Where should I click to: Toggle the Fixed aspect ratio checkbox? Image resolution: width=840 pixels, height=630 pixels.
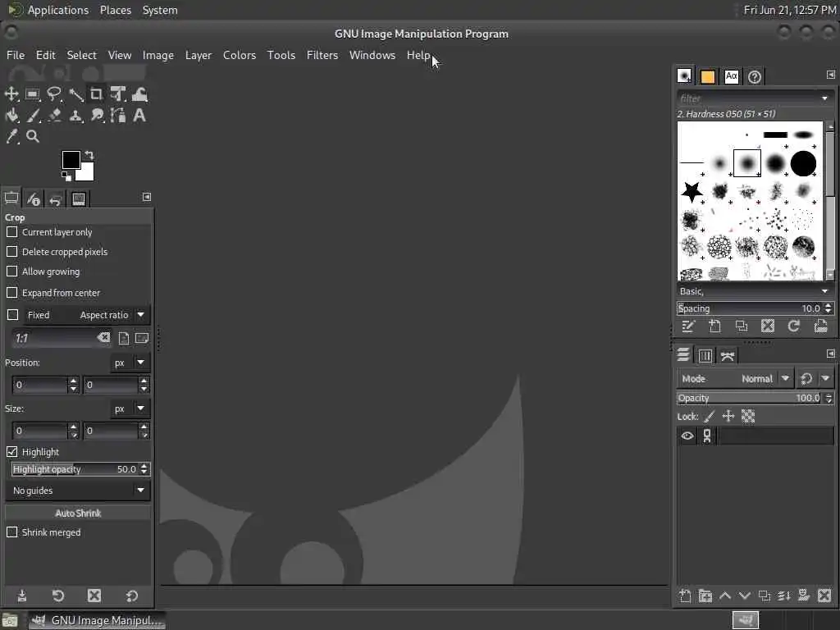click(x=13, y=315)
